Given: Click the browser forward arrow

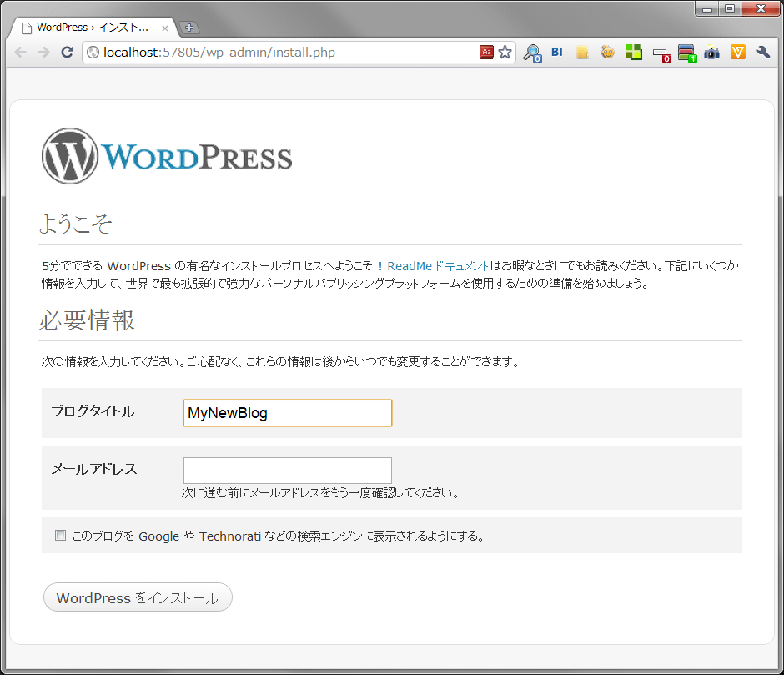Looking at the screenshot, I should (x=44, y=52).
